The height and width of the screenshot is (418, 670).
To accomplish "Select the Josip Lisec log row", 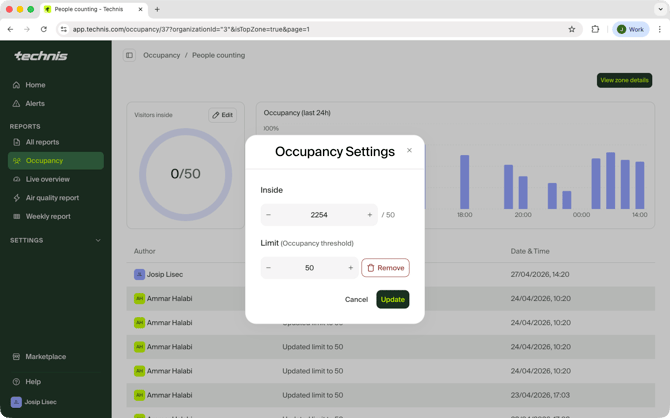I will pyautogui.click(x=391, y=274).
